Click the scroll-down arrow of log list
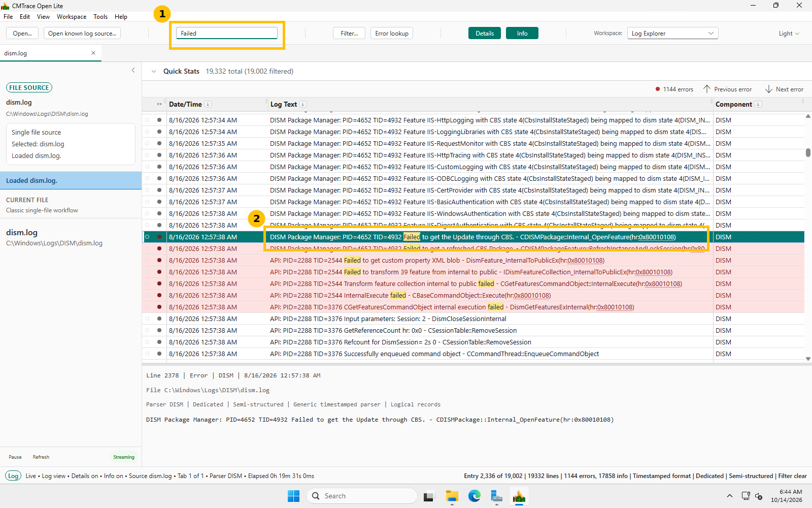 pyautogui.click(x=808, y=359)
